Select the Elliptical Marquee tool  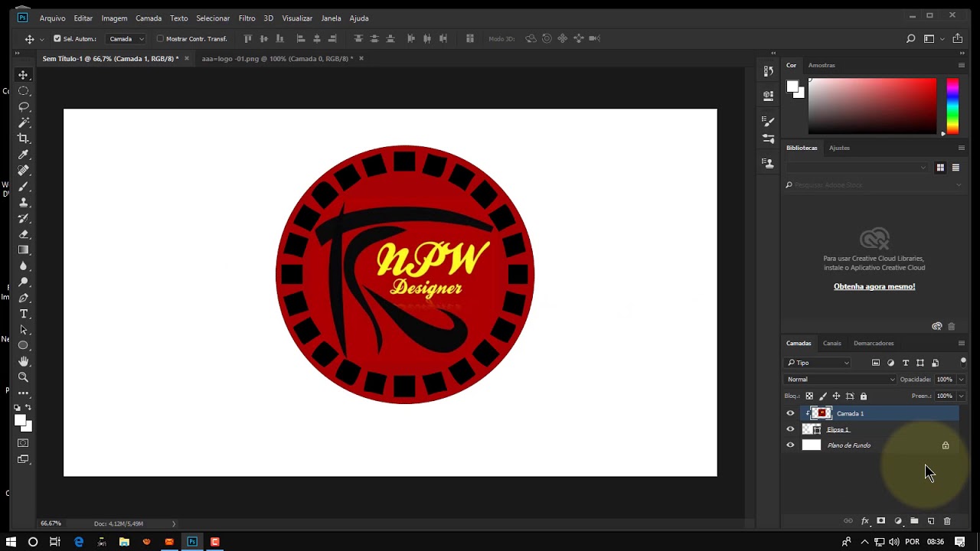point(23,91)
